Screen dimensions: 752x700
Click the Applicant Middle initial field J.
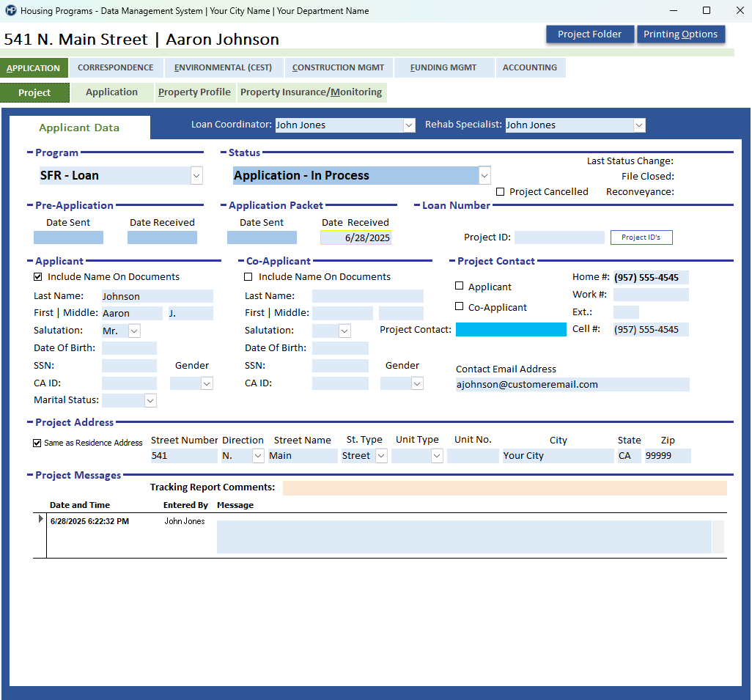pyautogui.click(x=191, y=313)
